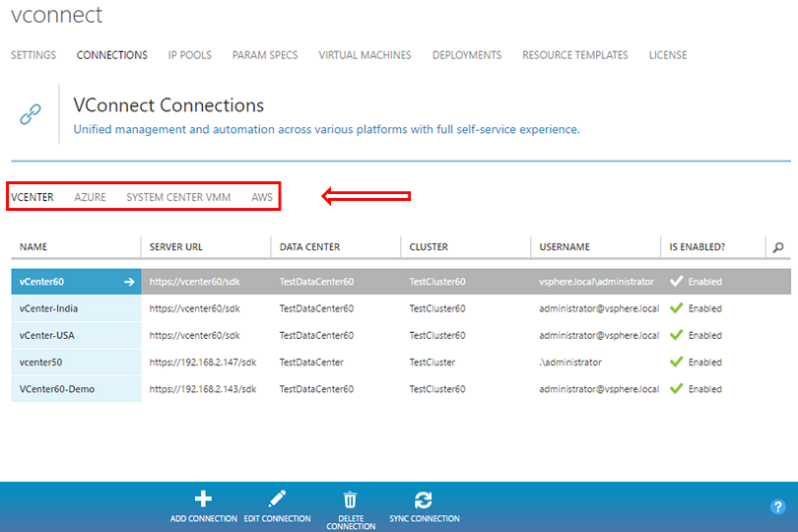
Task: Open the IP Pools tab
Action: pos(190,55)
